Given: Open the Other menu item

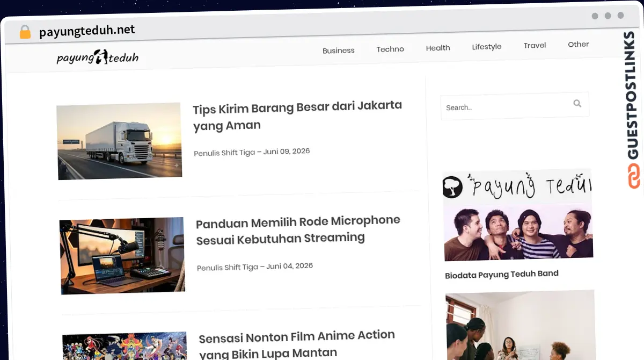Looking at the screenshot, I should tap(579, 44).
